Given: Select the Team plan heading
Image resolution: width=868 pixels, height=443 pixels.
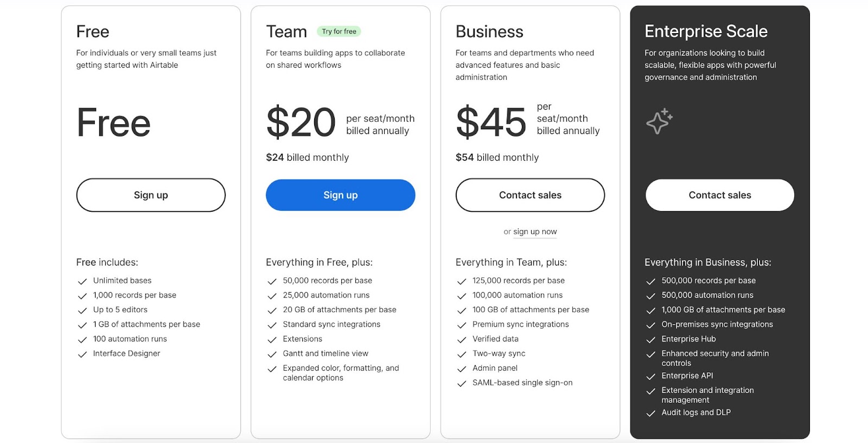Looking at the screenshot, I should coord(286,31).
